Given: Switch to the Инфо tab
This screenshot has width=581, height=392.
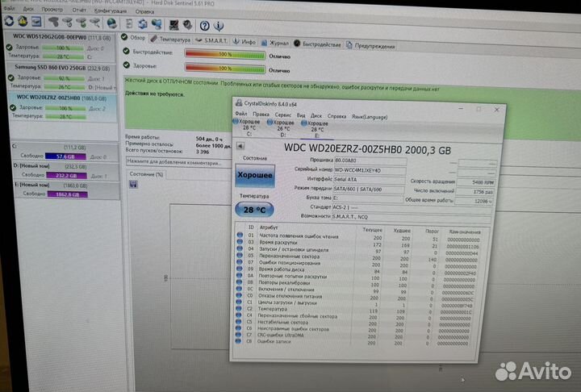Looking at the screenshot, I should pos(245,42).
